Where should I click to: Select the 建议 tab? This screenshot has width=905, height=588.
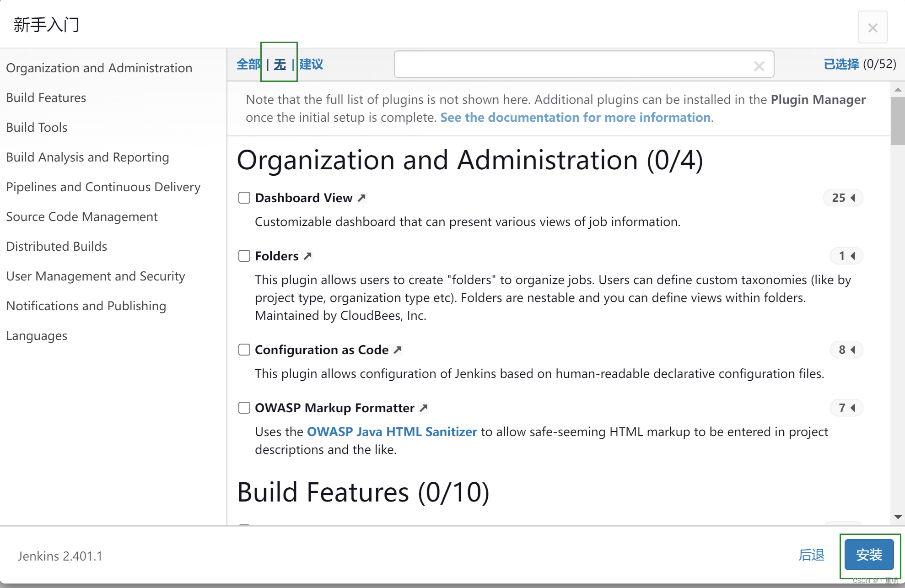(x=310, y=64)
